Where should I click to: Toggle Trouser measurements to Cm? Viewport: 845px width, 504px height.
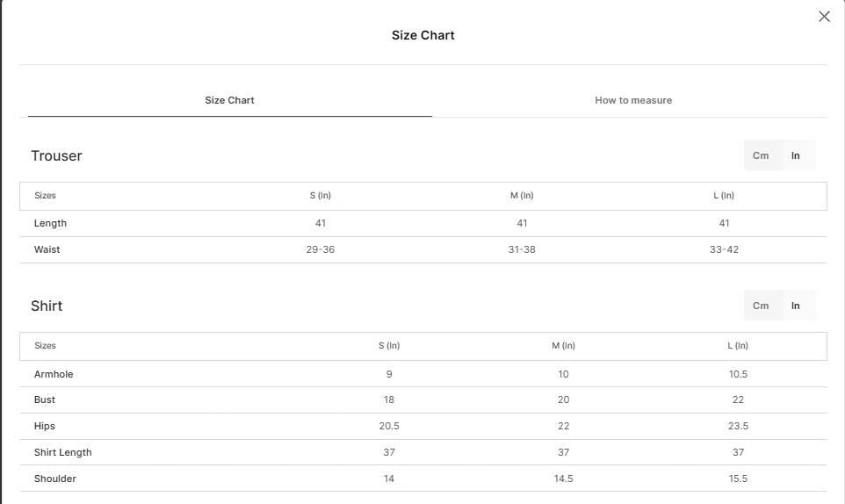point(761,155)
